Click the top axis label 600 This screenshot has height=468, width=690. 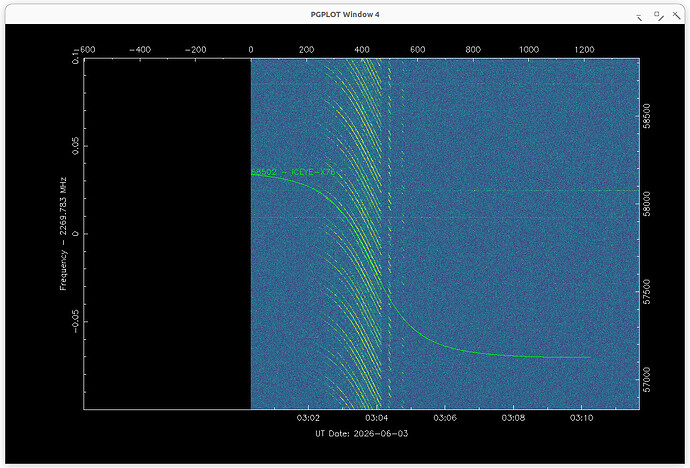[x=418, y=50]
